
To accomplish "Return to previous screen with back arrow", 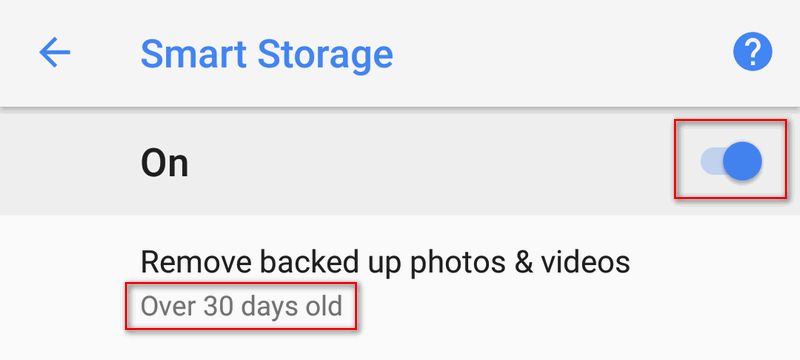I will 55,53.
